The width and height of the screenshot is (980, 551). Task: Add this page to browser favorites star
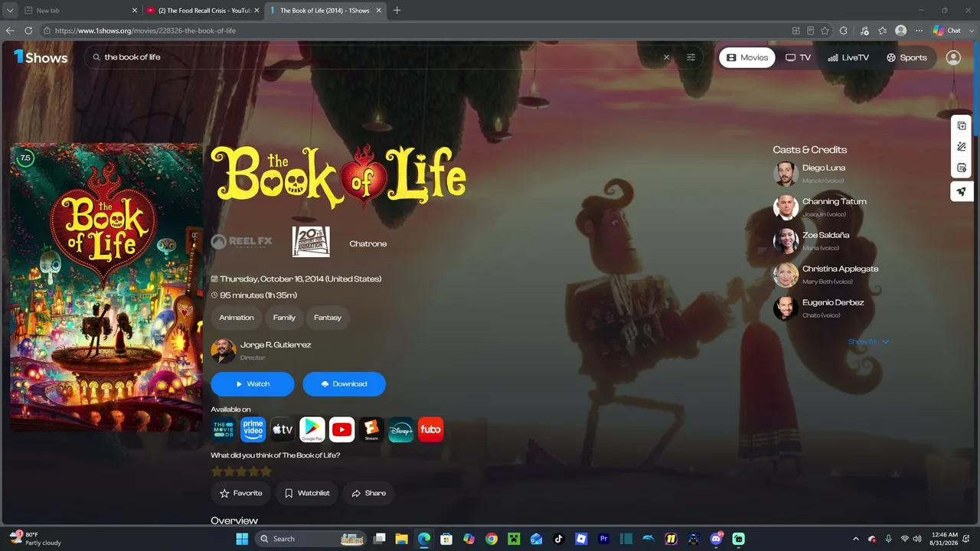(x=825, y=31)
